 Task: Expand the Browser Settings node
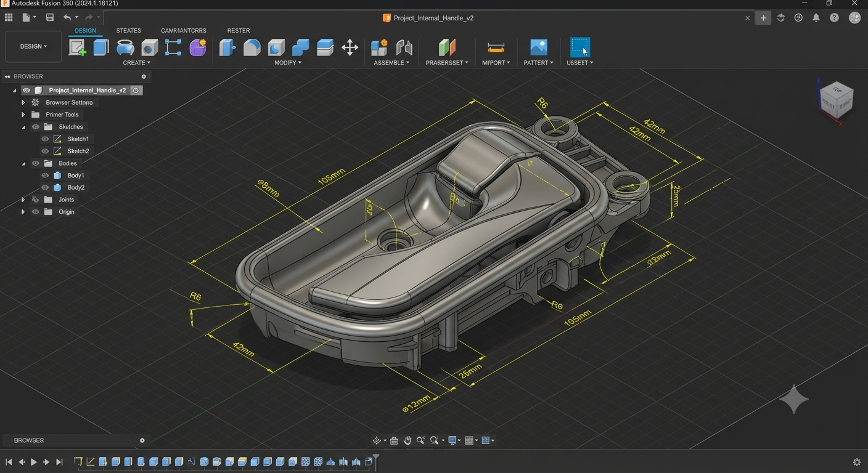point(23,103)
